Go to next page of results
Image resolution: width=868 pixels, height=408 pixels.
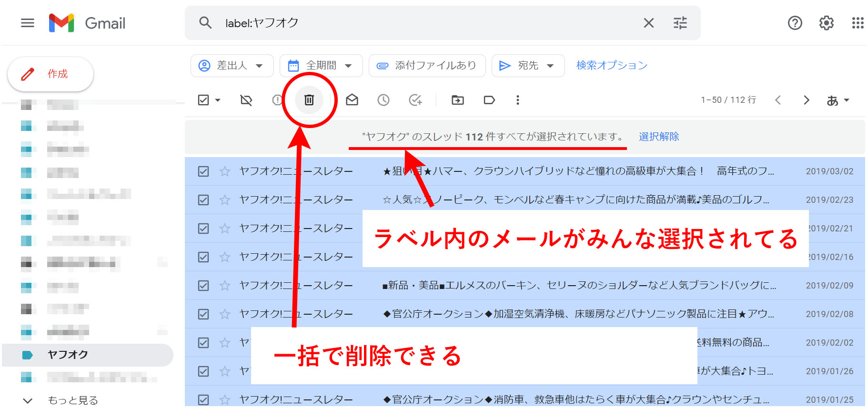pyautogui.click(x=806, y=100)
